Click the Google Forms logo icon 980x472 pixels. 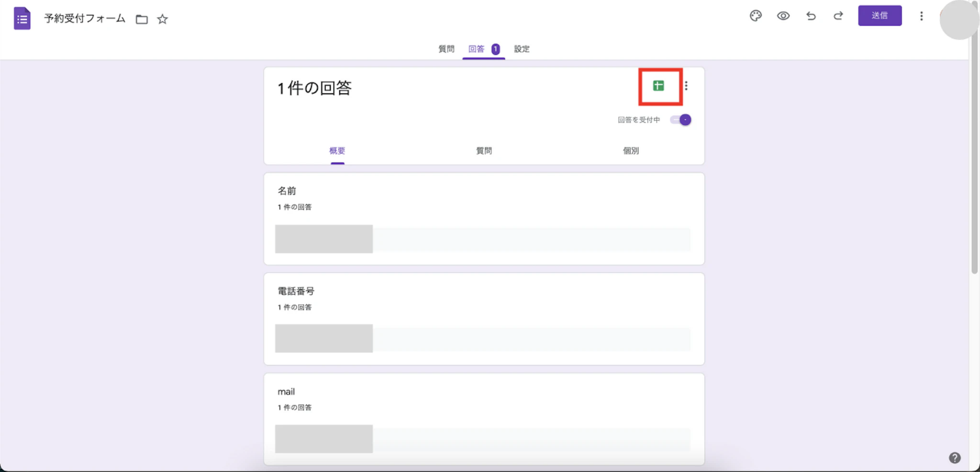click(x=22, y=18)
